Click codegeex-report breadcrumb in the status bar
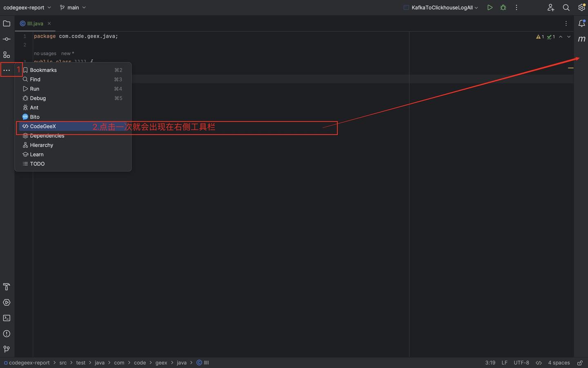Viewport: 588px width, 368px height. click(x=27, y=363)
